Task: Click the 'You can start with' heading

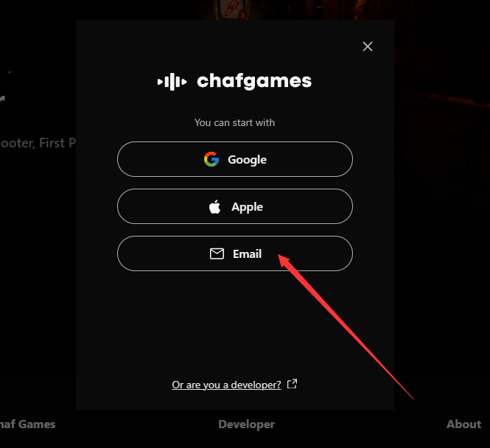Action: coord(235,122)
